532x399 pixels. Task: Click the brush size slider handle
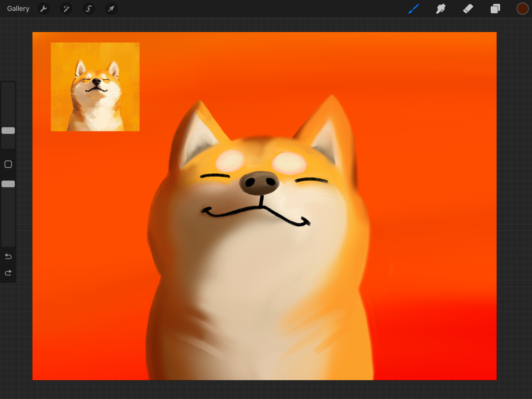pos(8,130)
